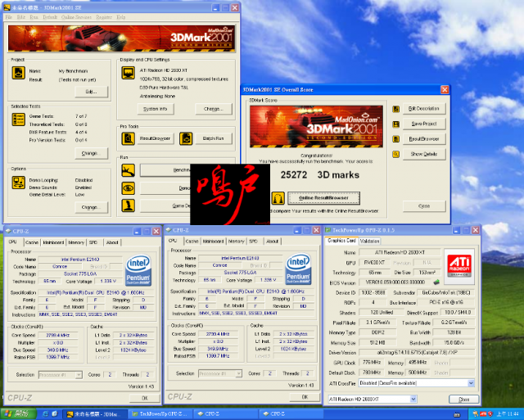Image resolution: width=524 pixels, height=420 pixels.
Task: Click the Show Details magnifier icon
Action: pyautogui.click(x=396, y=155)
